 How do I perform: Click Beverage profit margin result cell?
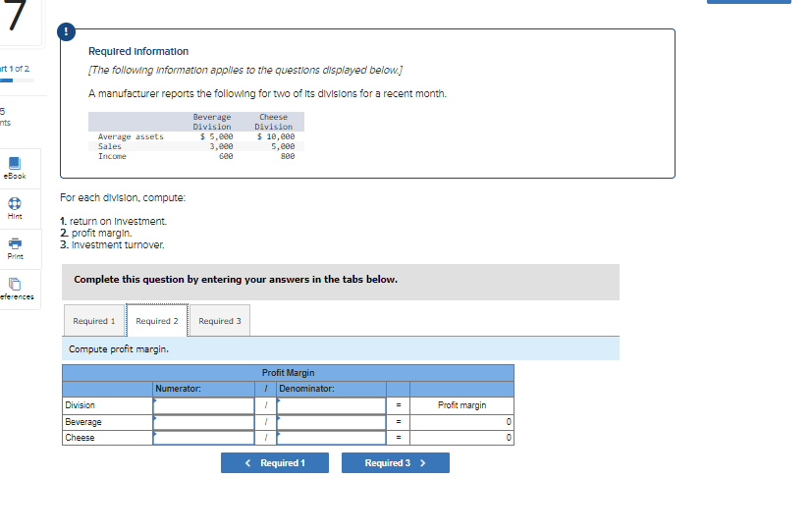coord(461,422)
